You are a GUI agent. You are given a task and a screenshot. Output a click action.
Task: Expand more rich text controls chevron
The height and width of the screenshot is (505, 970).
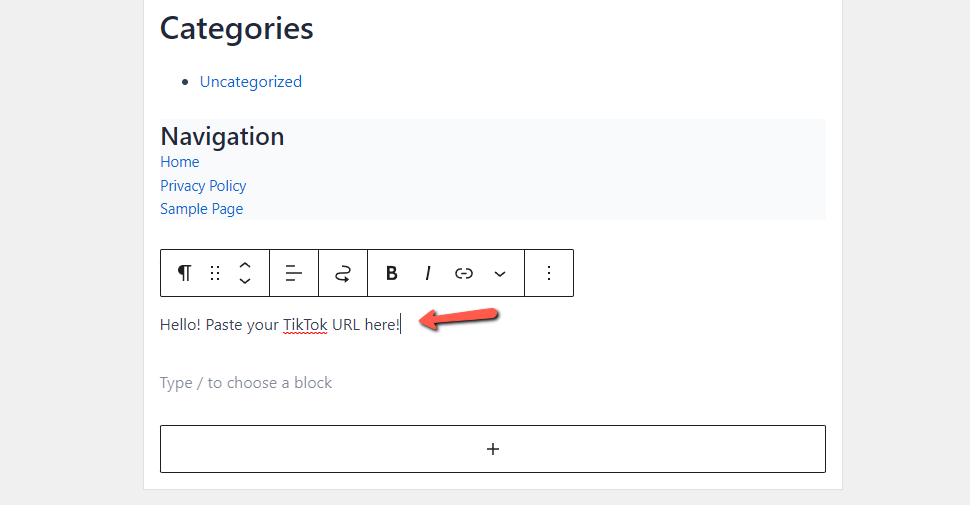(x=500, y=273)
